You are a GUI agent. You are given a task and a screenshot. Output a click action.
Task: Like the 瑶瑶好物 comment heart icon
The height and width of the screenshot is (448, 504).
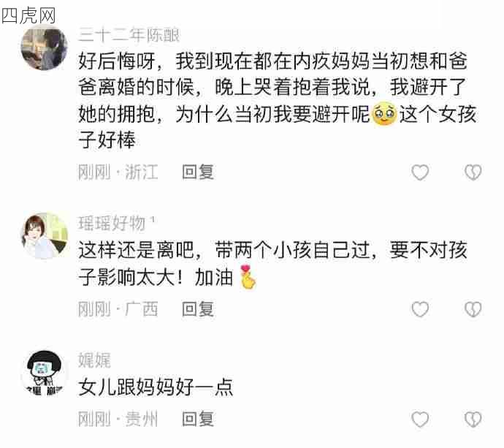(420, 309)
